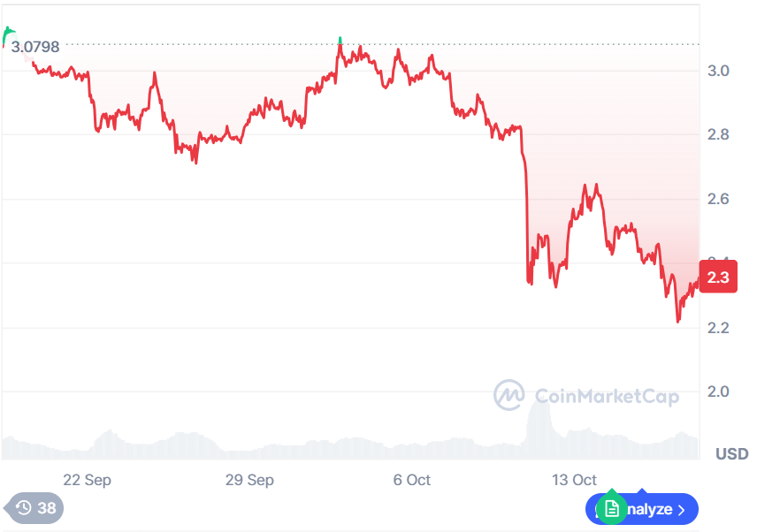Viewport: 757px width, 532px height.
Task: Click the 2.8 price axis label
Action: tap(718, 135)
